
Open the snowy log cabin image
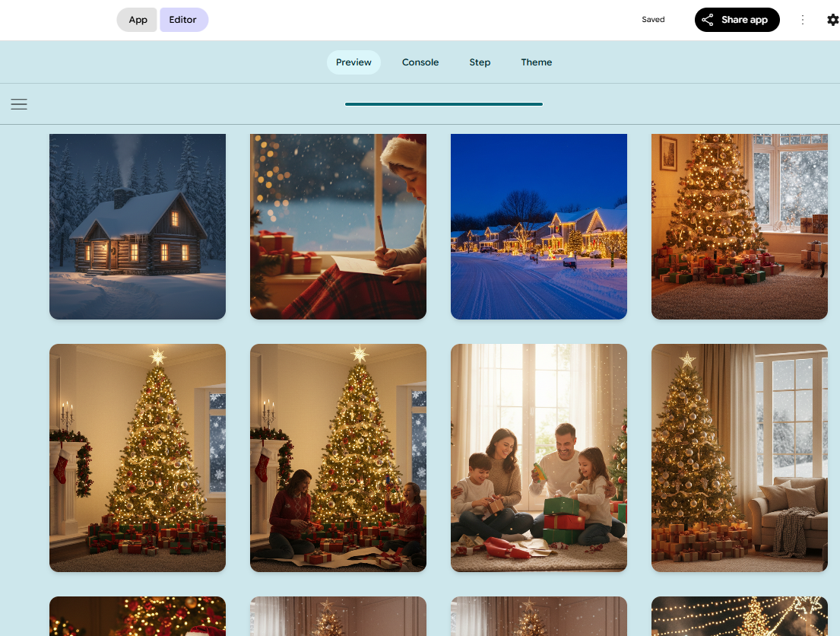tap(138, 226)
